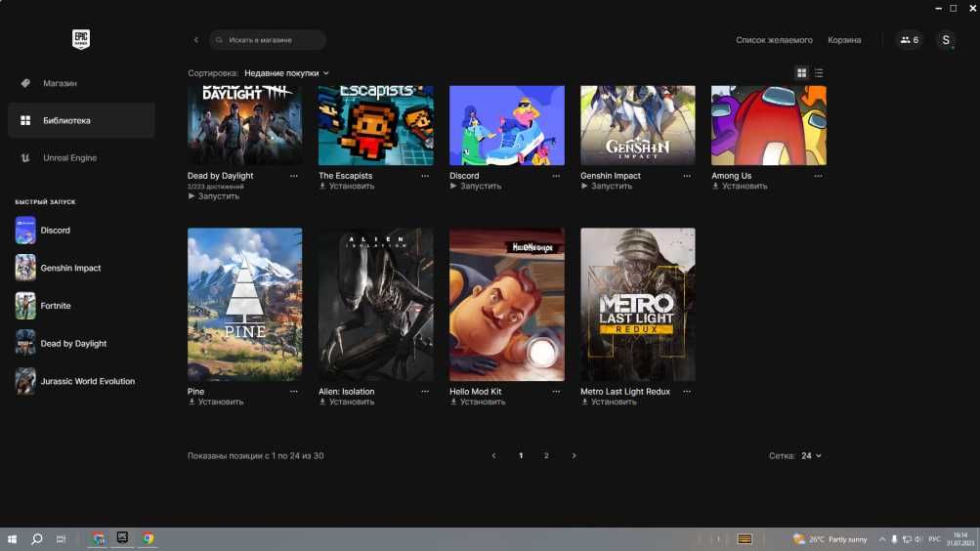Open the Библиотека library section

click(81, 120)
